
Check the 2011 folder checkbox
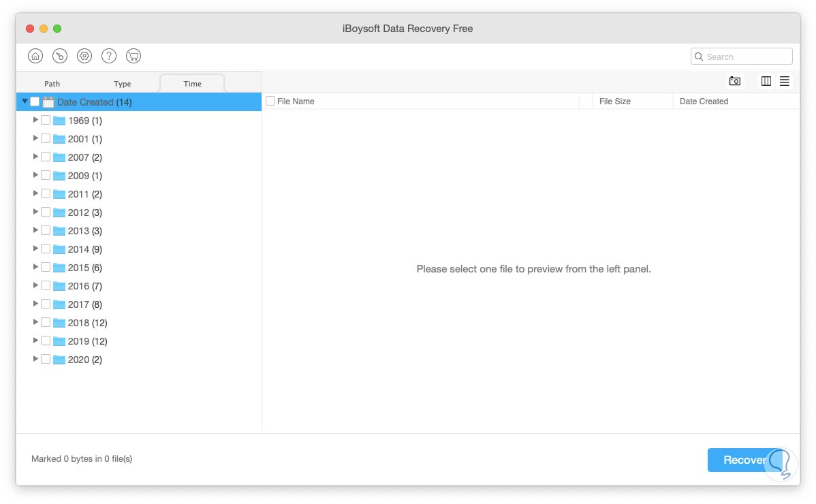click(46, 193)
